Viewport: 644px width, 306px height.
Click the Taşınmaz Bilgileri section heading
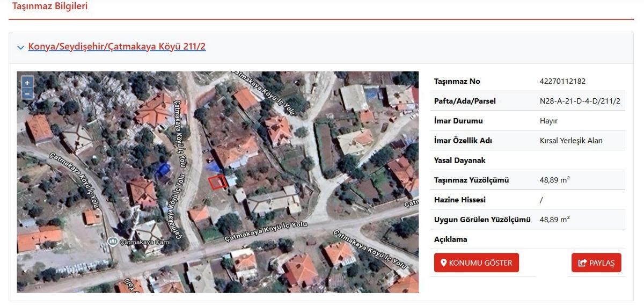50,6
